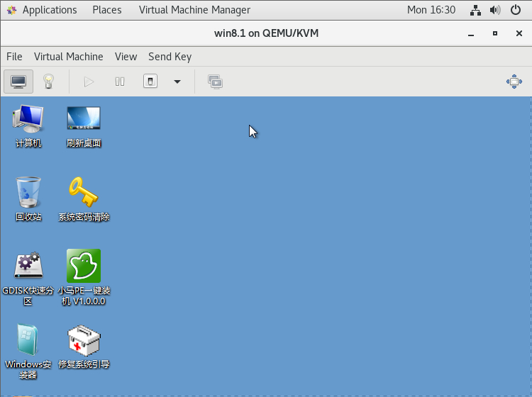This screenshot has height=397, width=532.
Task: Close the win8.1 VM window
Action: pyautogui.click(x=519, y=33)
